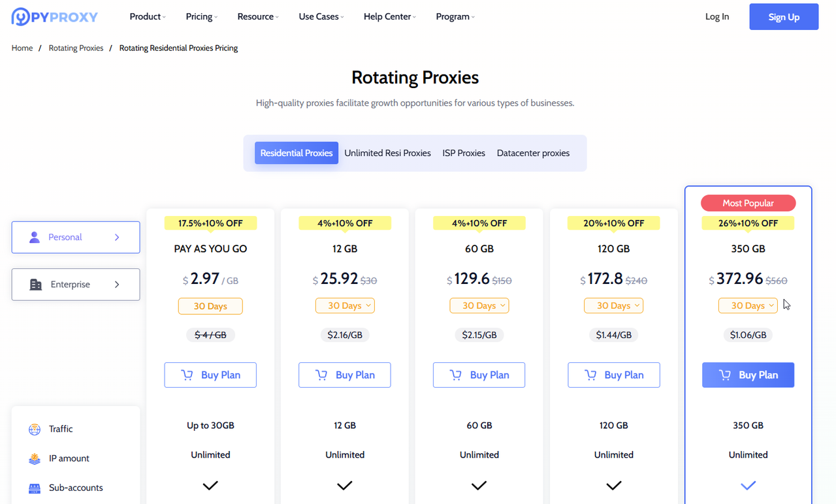Open the 30 Days dropdown on the 350 GB plan

(x=748, y=305)
